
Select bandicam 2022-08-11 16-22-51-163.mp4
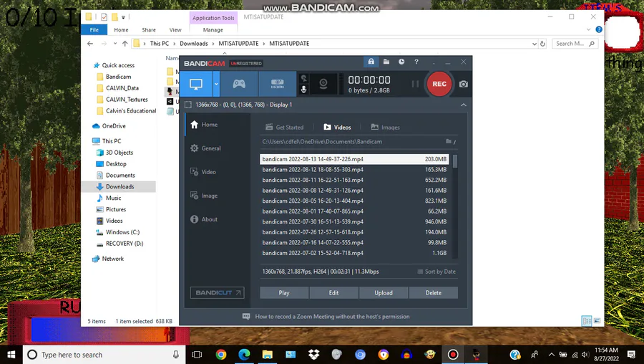354,180
